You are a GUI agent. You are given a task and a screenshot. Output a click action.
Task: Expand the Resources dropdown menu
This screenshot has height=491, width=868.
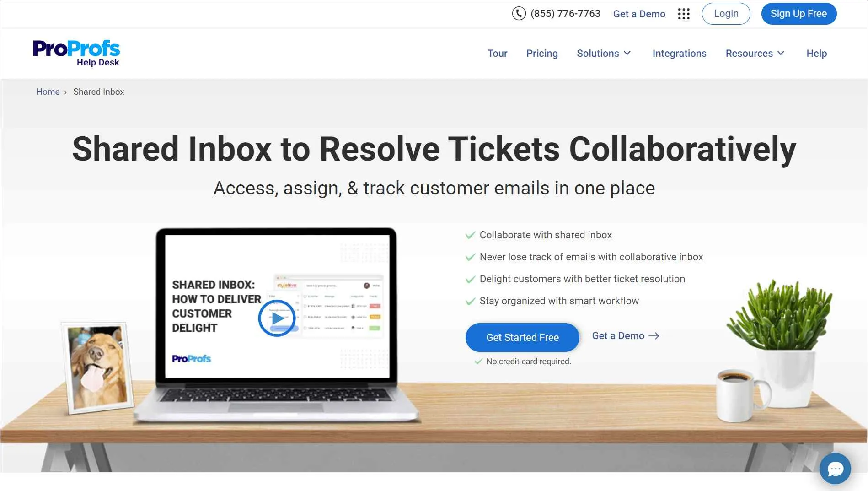[x=755, y=54]
